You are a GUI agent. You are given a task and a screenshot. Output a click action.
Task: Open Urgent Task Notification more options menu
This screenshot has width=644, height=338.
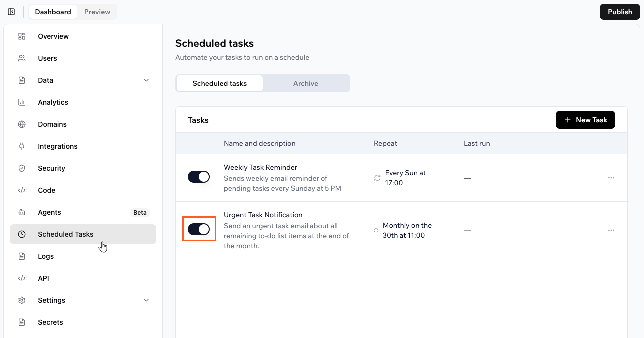tap(611, 230)
